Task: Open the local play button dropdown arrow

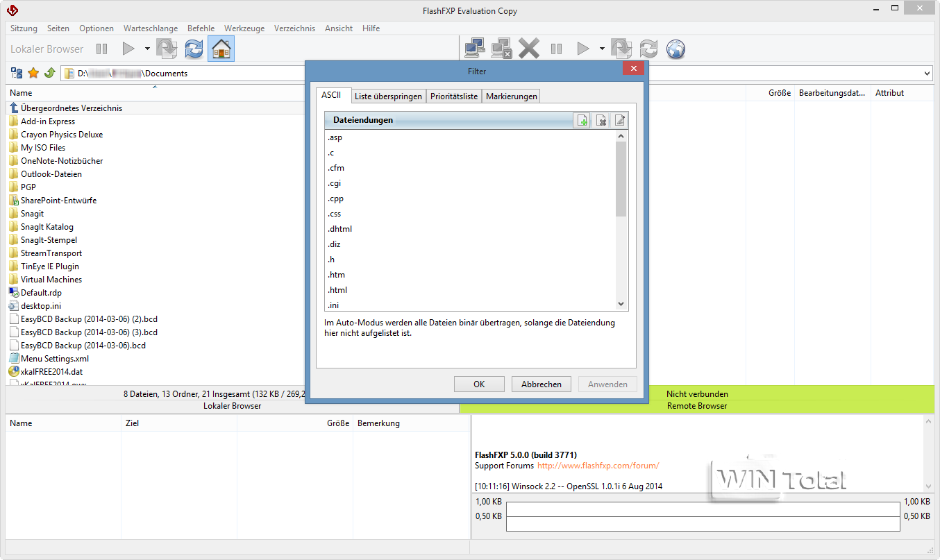Action: (147, 49)
